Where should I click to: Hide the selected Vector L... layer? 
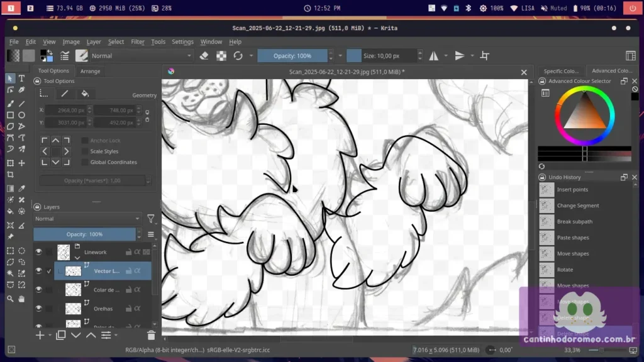click(38, 271)
